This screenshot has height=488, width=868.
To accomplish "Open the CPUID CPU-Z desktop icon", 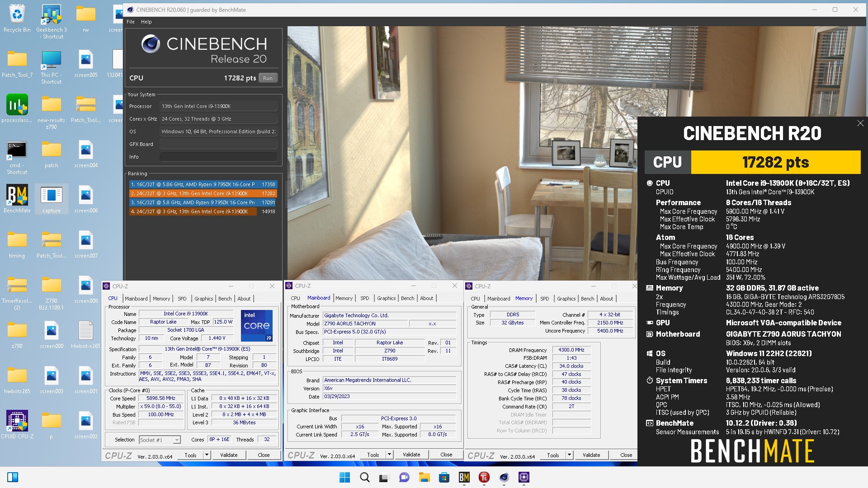I will tap(17, 425).
